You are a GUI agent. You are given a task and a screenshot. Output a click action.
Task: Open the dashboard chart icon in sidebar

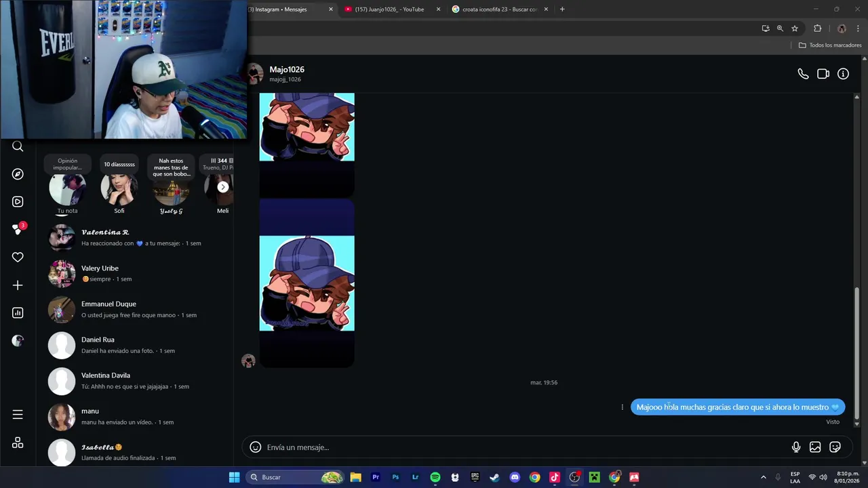tap(18, 313)
